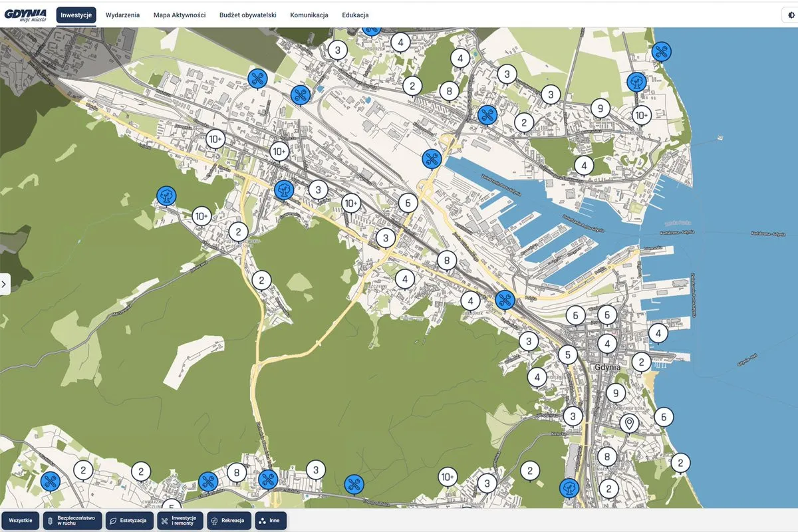Open the Komunikacja menu item
Screen dimensions: 798x532
click(x=309, y=15)
